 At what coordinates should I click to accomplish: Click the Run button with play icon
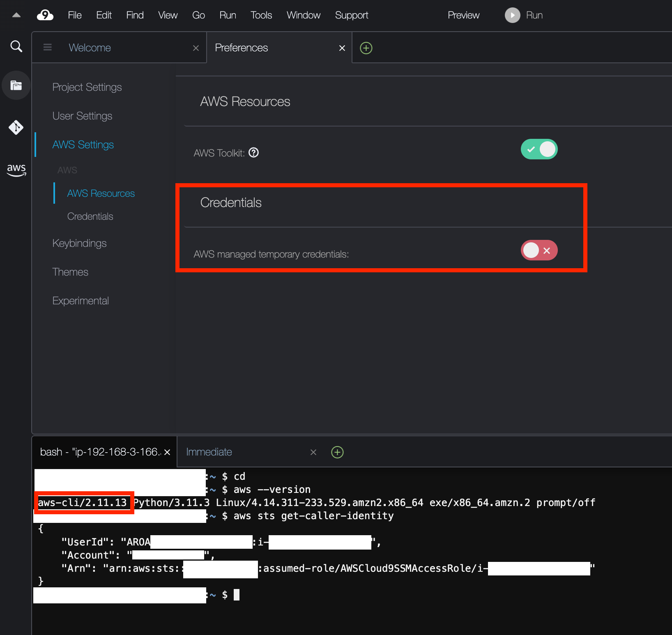pyautogui.click(x=524, y=15)
